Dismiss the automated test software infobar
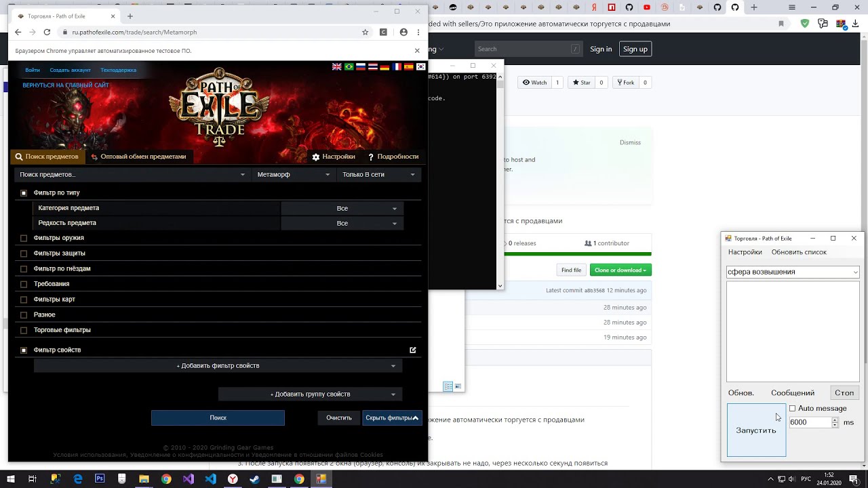868x488 pixels. coord(417,50)
